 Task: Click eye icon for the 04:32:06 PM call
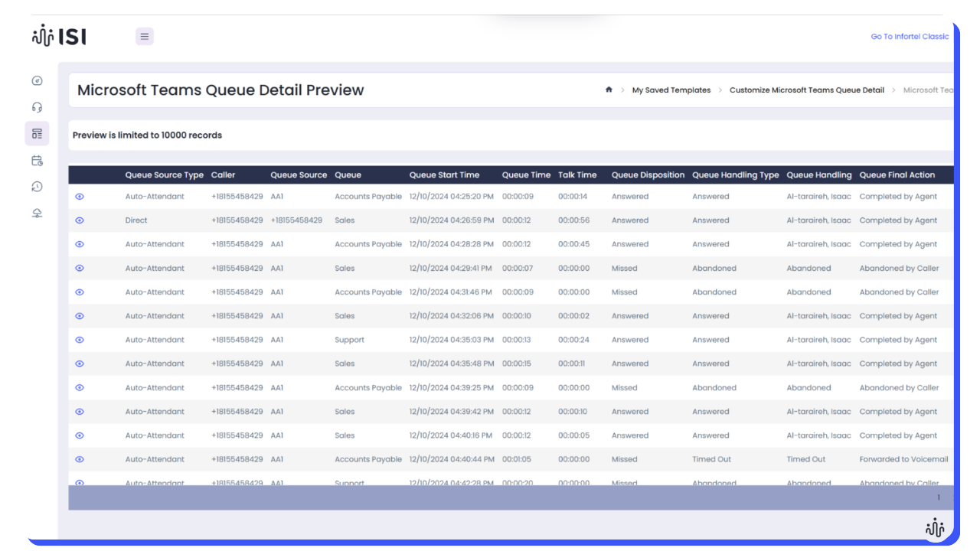(x=80, y=316)
